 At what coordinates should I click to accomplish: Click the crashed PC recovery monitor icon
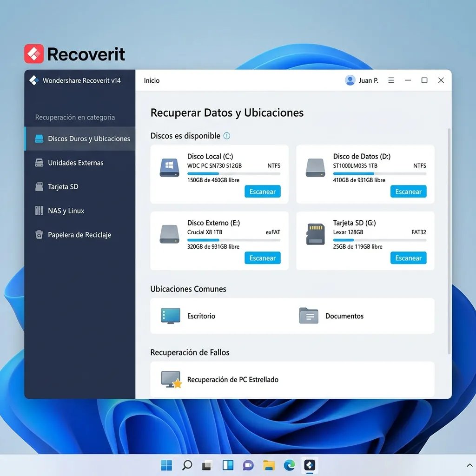pyautogui.click(x=171, y=379)
